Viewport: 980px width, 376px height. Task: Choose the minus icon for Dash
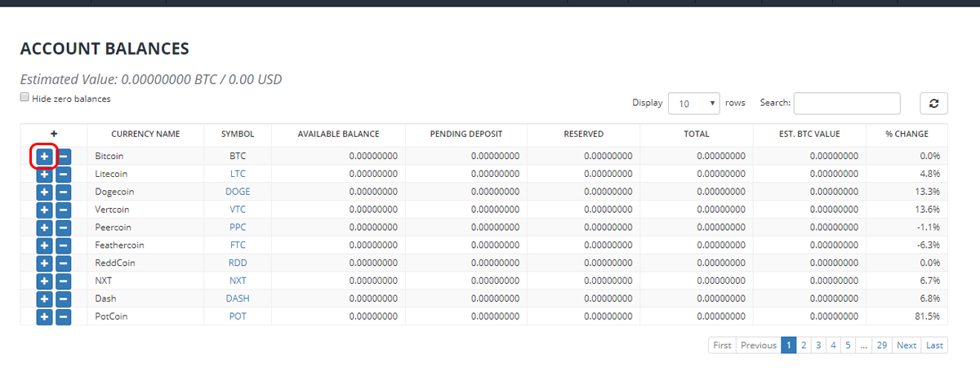(64, 299)
